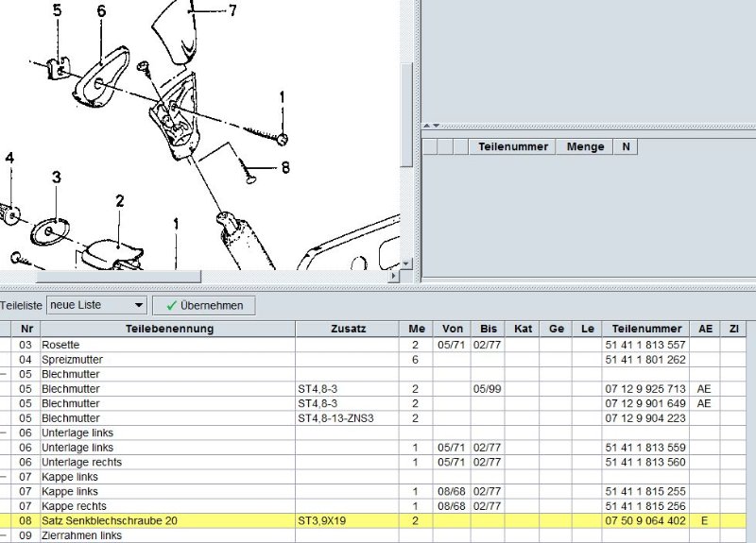Pick callout number 5 in the drawing
756x543 pixels.
(57, 11)
